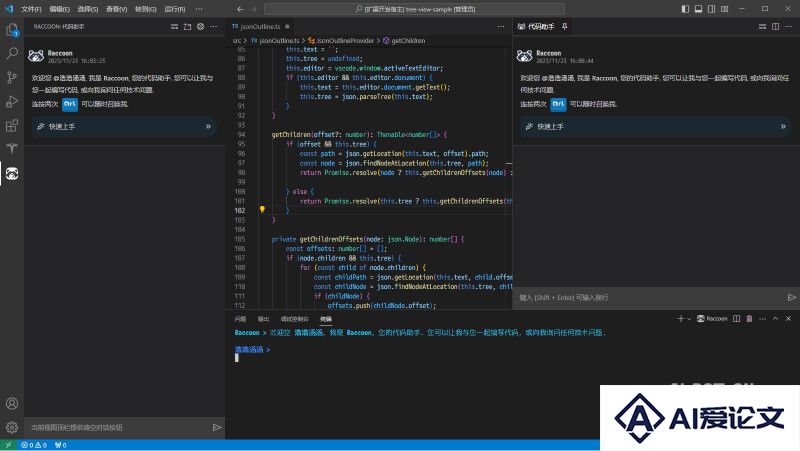The height and width of the screenshot is (451, 800).
Task: Click the open-in-editor icon in left Raccoon panel header
Action: (187, 27)
